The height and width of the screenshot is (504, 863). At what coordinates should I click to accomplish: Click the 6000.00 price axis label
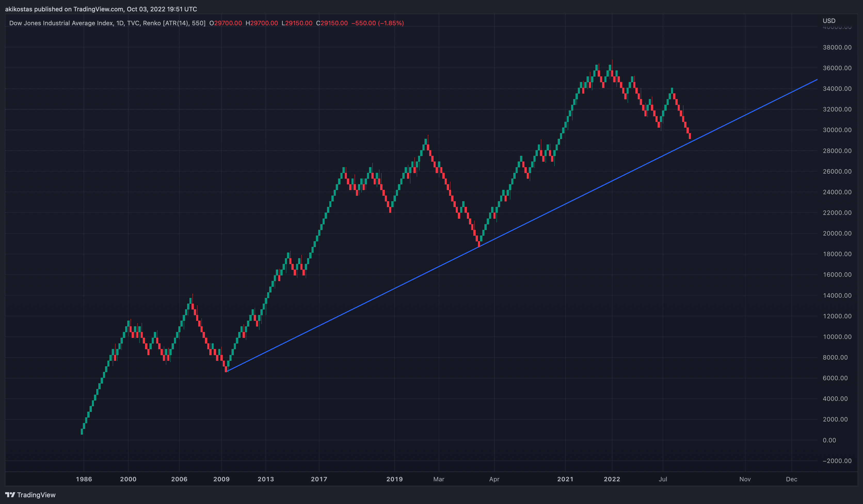835,378
